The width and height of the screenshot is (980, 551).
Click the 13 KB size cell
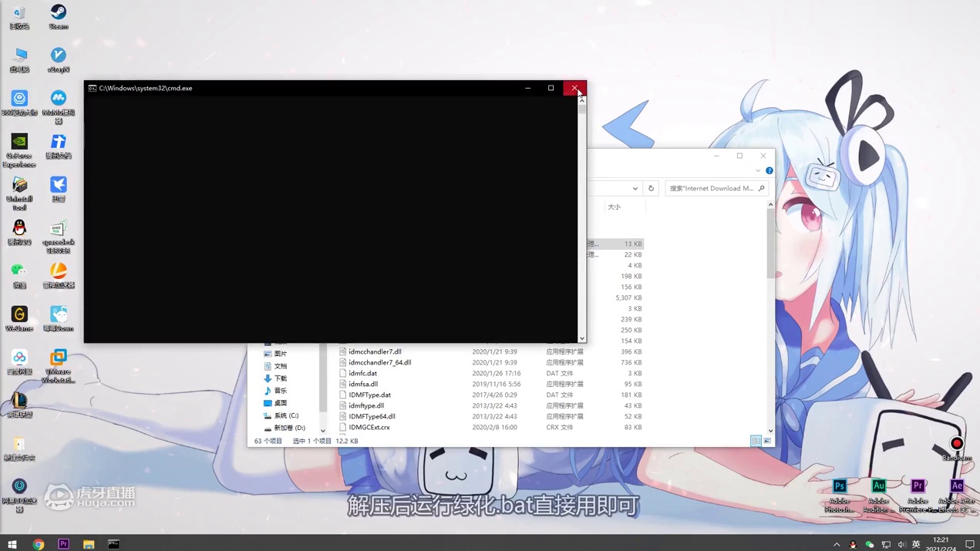633,244
